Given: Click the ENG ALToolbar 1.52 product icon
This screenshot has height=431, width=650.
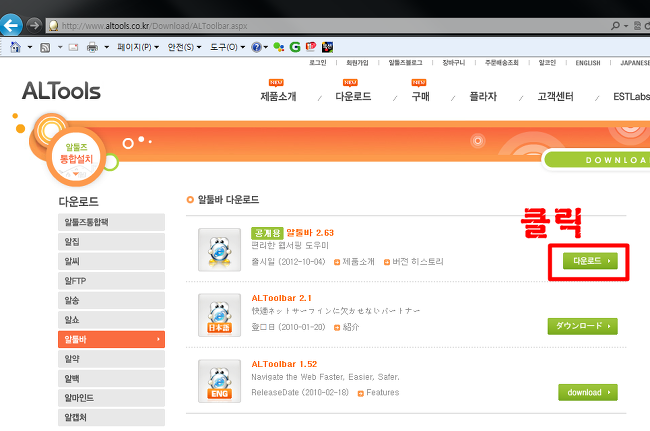Looking at the screenshot, I should point(219,381).
